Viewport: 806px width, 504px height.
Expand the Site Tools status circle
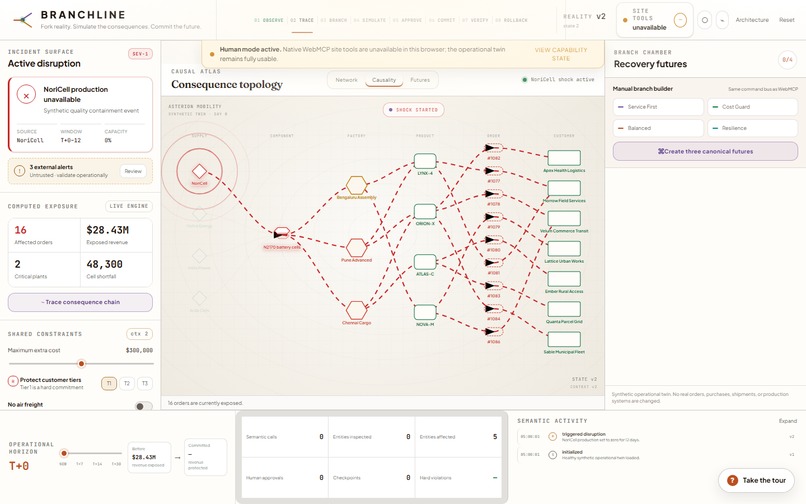[680, 20]
